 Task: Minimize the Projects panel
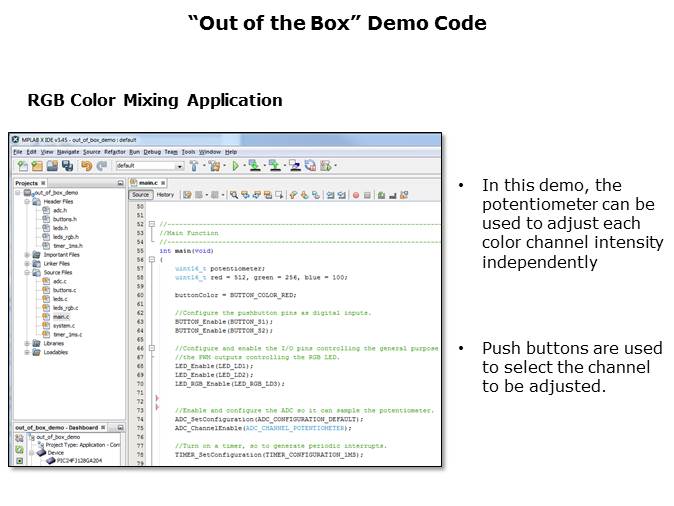[120, 183]
